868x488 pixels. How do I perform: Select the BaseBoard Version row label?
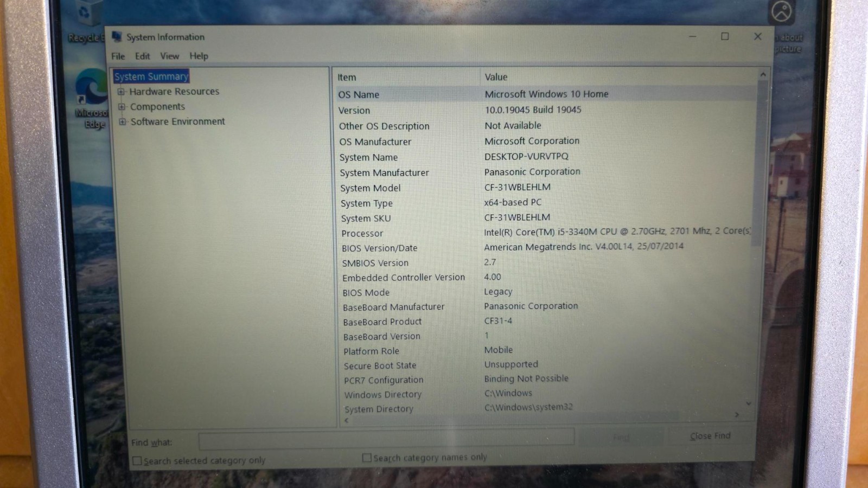[381, 337]
